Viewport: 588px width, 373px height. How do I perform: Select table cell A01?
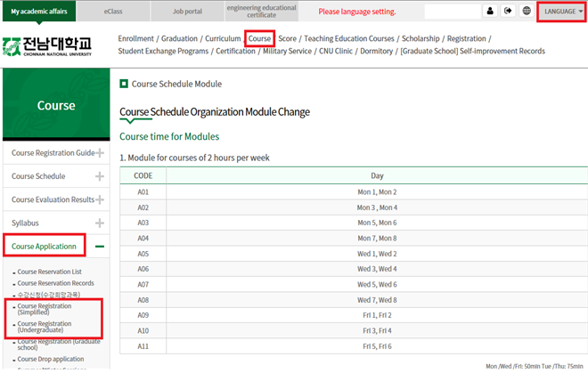pos(143,192)
